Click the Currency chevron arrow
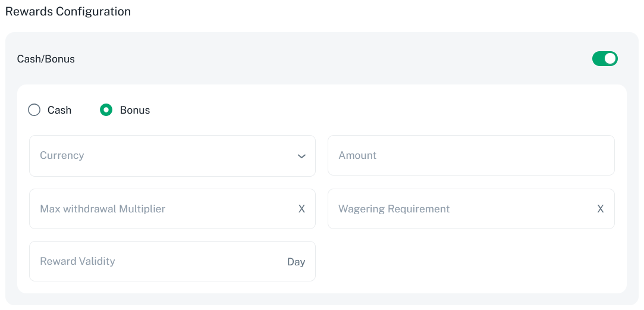 click(301, 156)
